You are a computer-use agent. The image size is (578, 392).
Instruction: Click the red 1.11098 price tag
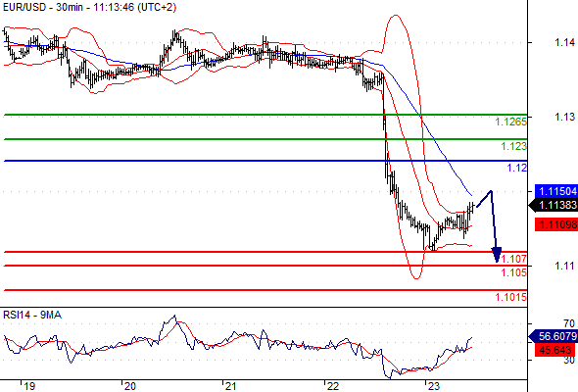[x=556, y=224]
